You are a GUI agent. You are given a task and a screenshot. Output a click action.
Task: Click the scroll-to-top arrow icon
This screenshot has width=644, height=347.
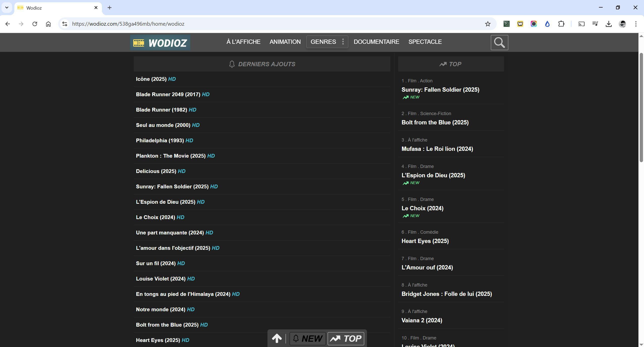coord(277,338)
